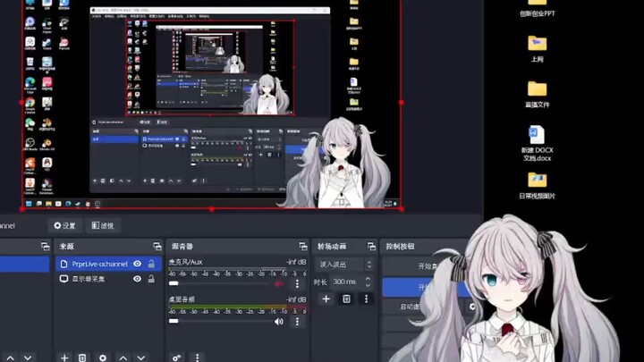The height and width of the screenshot is (362, 644).
Task: Delete the transition using trash icon
Action: pos(346,299)
